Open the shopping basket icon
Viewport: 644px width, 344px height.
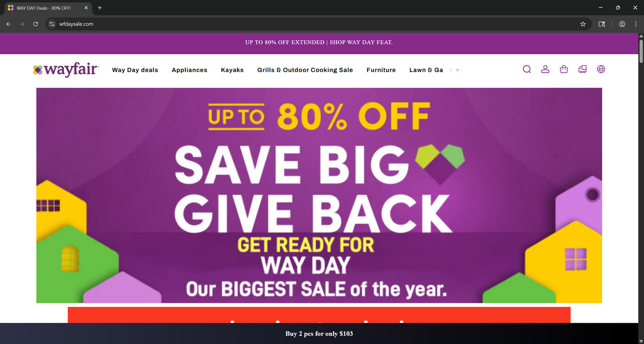[x=564, y=69]
